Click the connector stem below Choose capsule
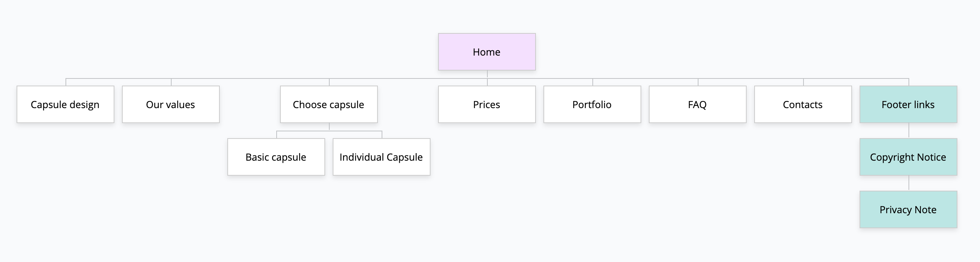980x262 pixels. click(x=329, y=127)
